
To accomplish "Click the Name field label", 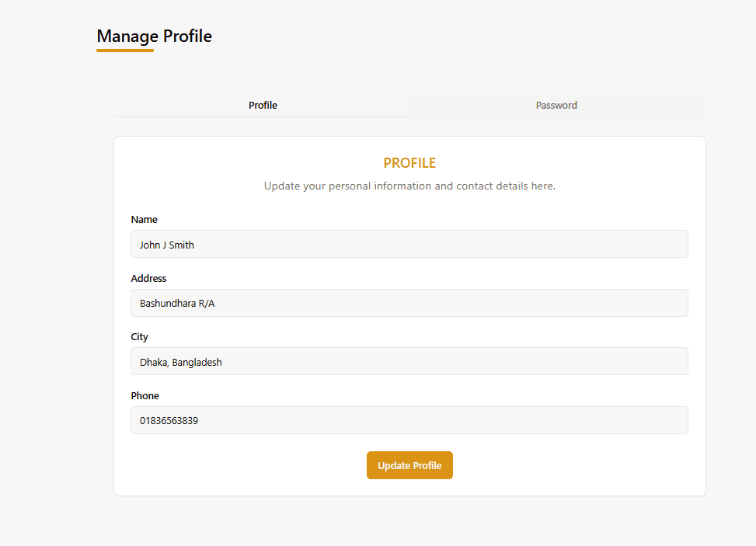I will (x=144, y=220).
